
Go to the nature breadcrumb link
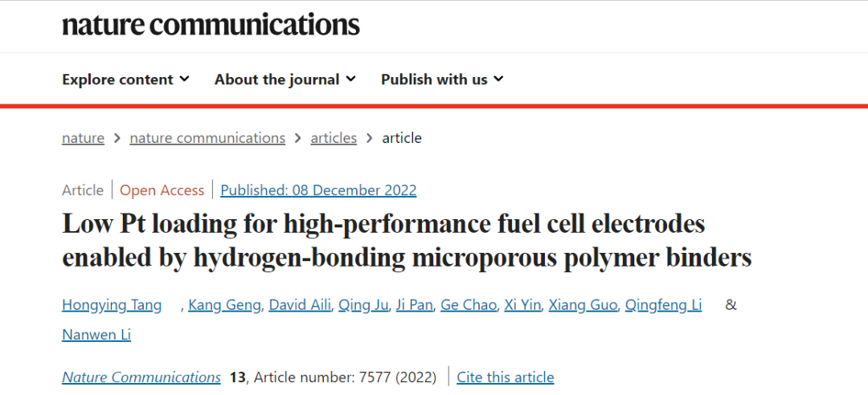tap(83, 138)
